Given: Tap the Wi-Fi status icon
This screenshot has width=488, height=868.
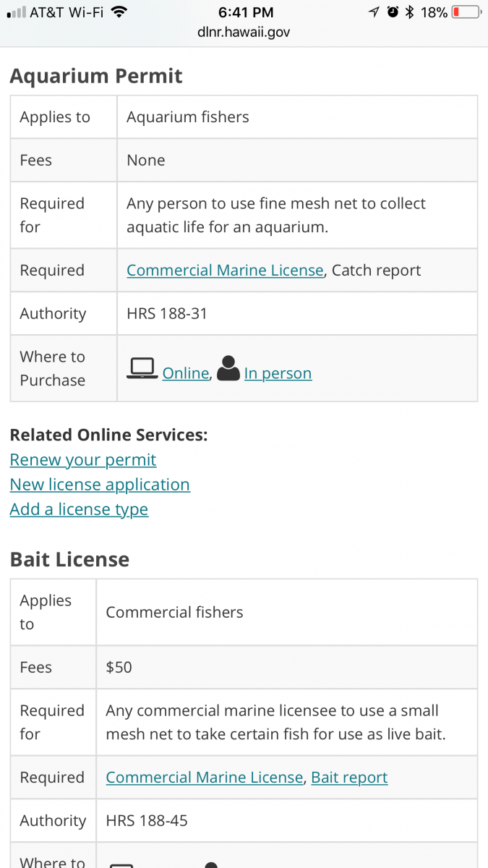Looking at the screenshot, I should click(x=120, y=12).
